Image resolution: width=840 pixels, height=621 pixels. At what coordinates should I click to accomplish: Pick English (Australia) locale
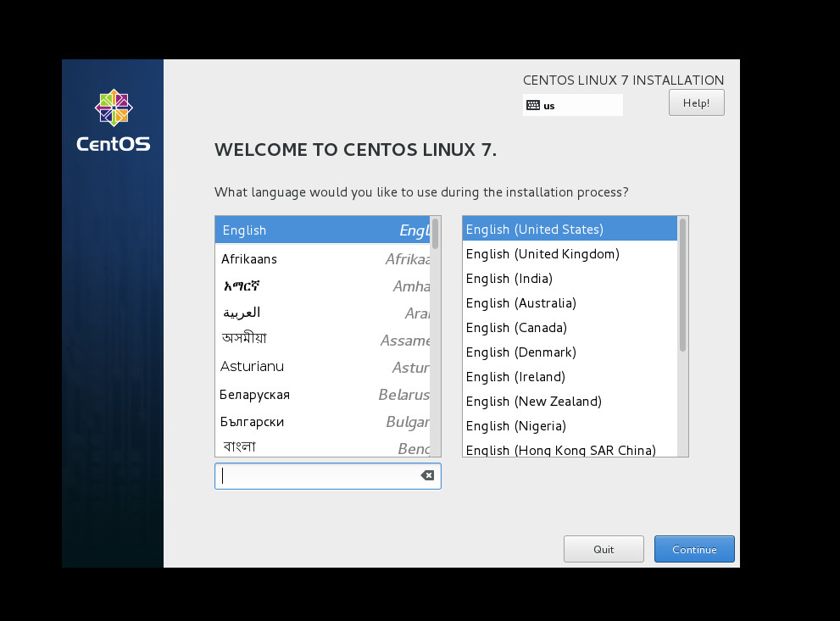[x=520, y=303]
